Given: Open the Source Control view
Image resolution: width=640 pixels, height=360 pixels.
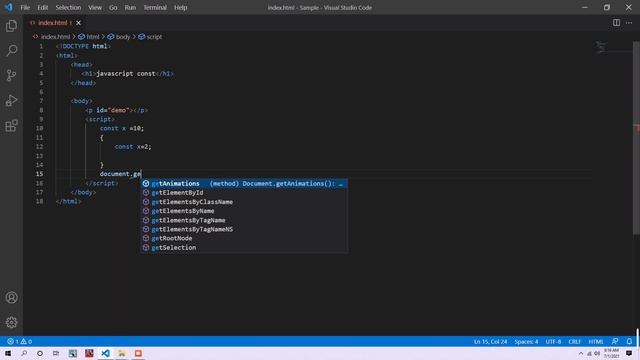Looking at the screenshot, I should pos(11,75).
